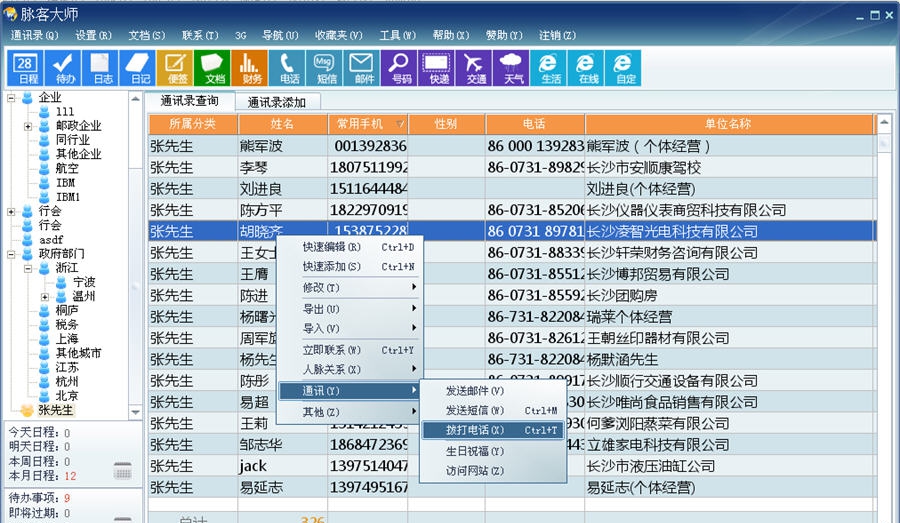Select 访问网站(Z) in submenu
900x523 pixels.
[x=493, y=471]
